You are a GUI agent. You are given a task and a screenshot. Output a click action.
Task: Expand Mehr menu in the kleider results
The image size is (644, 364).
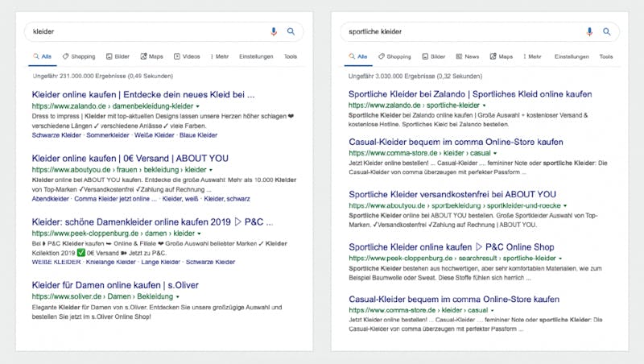coord(220,56)
